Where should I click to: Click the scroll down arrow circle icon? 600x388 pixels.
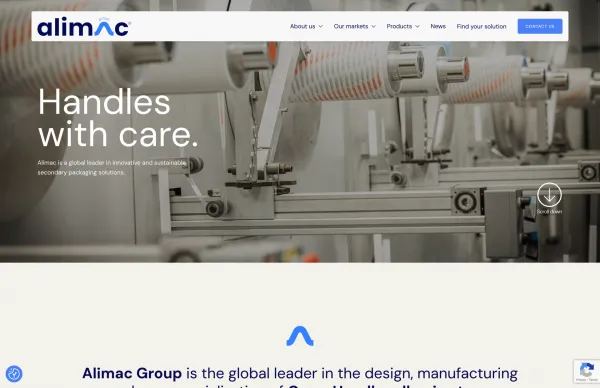coord(549,195)
